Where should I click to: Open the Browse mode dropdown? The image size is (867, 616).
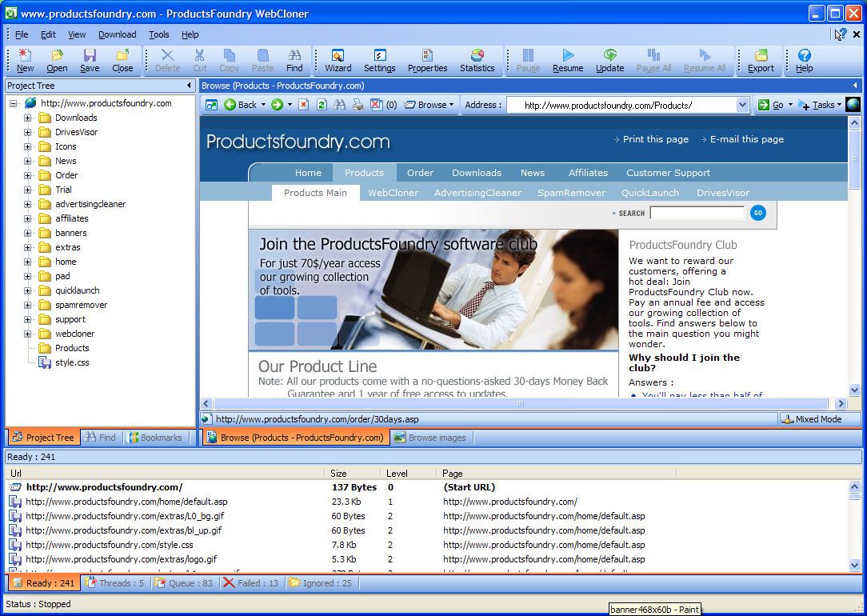(x=429, y=105)
